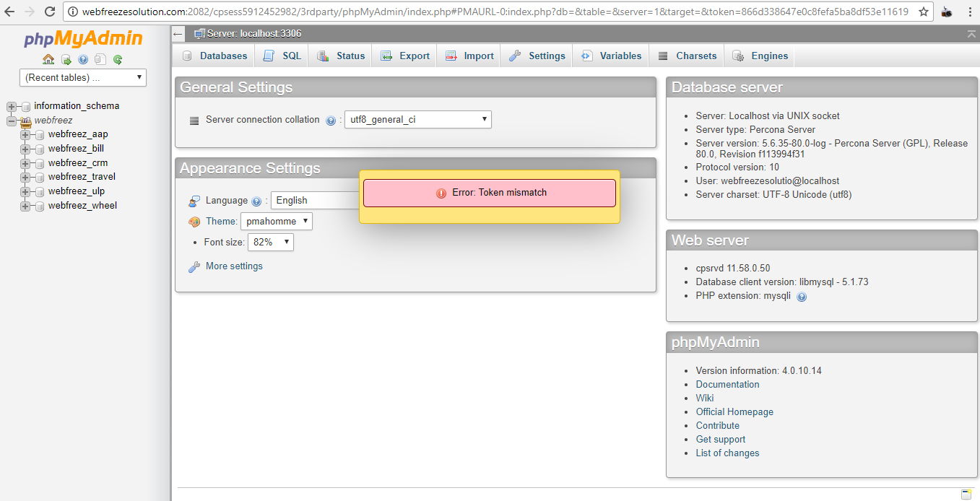The image size is (980, 501).
Task: Click the browser back arrow
Action: click(9, 12)
